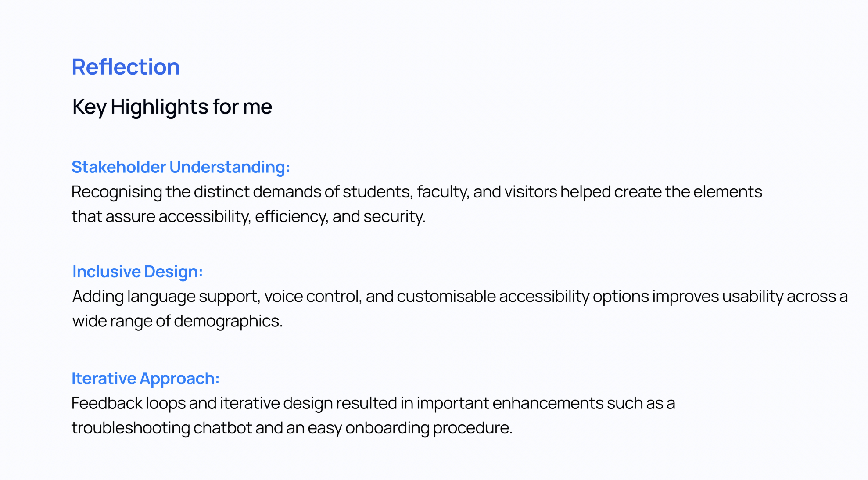Click the word demographics

click(x=228, y=321)
